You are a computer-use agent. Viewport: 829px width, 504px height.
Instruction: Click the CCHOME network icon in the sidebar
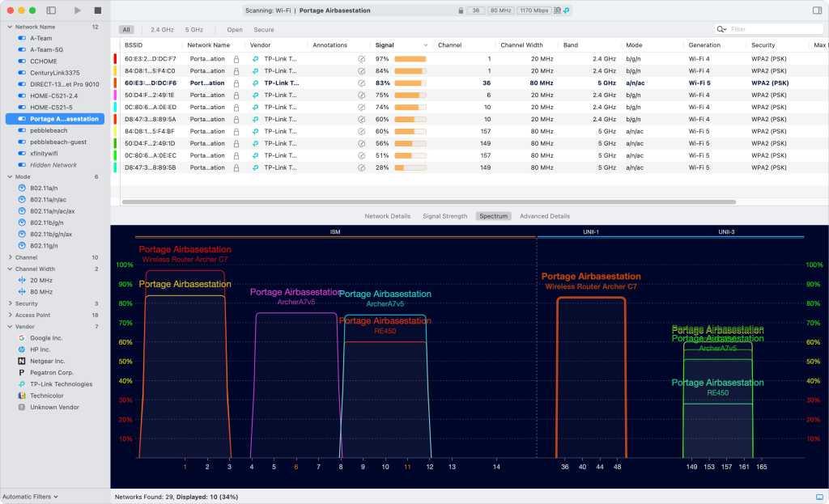pos(22,61)
